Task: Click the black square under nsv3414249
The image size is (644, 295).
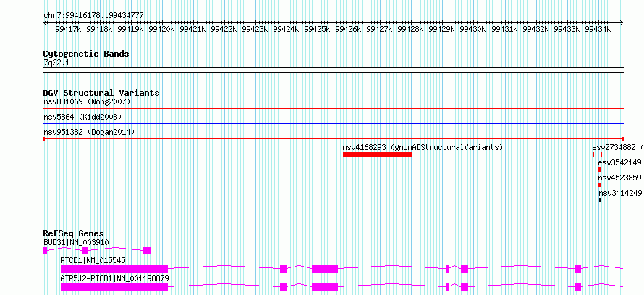Action: point(600,200)
